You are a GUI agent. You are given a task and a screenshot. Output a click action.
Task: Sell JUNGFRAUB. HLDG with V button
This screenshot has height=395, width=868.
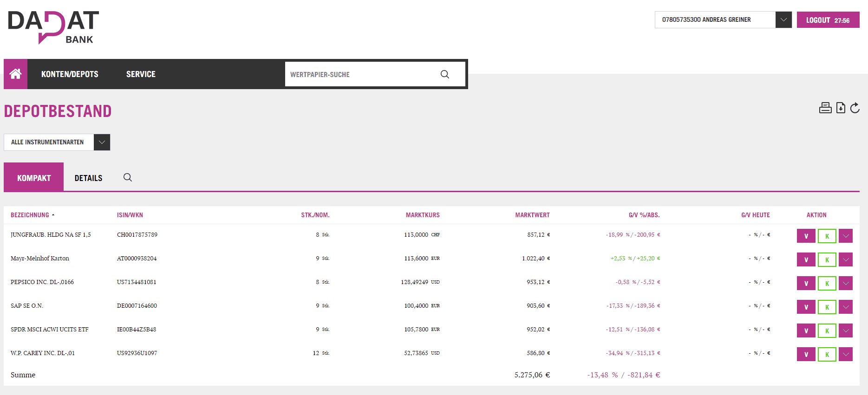click(x=806, y=236)
